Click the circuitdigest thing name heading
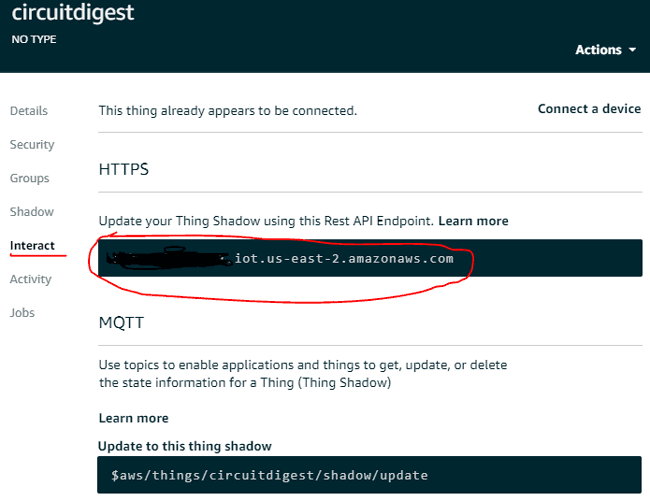The height and width of the screenshot is (501, 650). tap(72, 14)
